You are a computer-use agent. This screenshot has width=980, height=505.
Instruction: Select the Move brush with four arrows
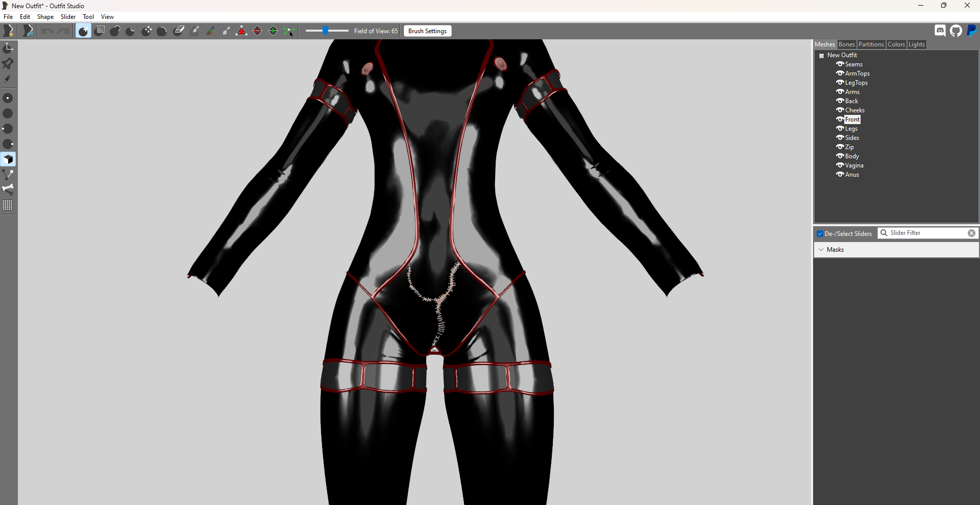[146, 31]
